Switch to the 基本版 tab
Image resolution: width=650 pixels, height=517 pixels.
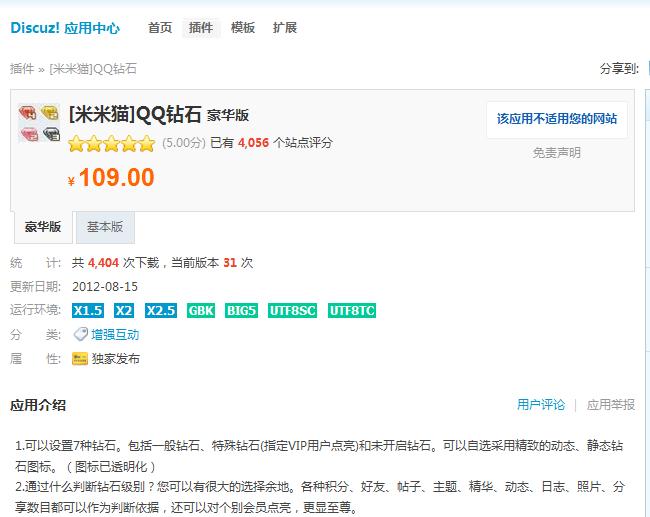(105, 227)
